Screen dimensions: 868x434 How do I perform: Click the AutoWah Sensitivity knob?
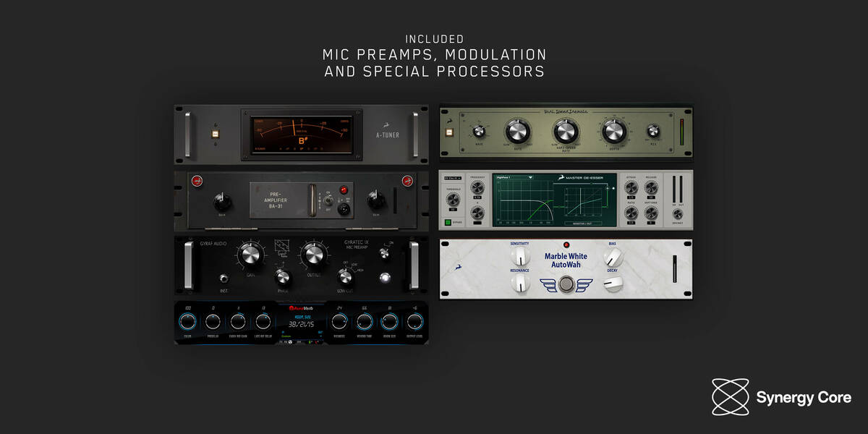pos(519,255)
